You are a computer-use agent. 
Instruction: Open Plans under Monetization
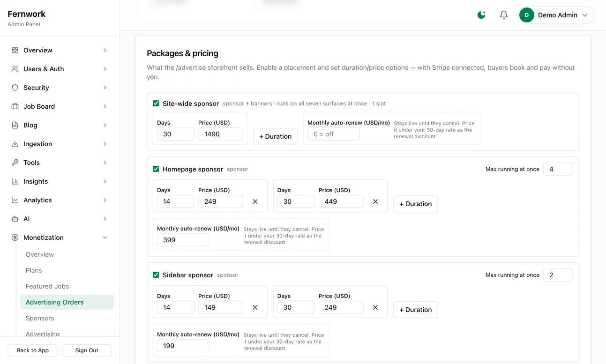pos(34,270)
